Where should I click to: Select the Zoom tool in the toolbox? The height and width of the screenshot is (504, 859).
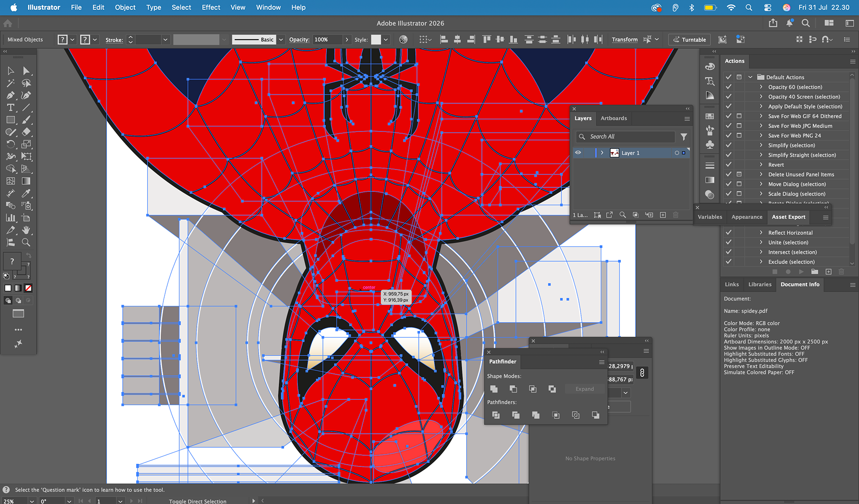pos(26,242)
